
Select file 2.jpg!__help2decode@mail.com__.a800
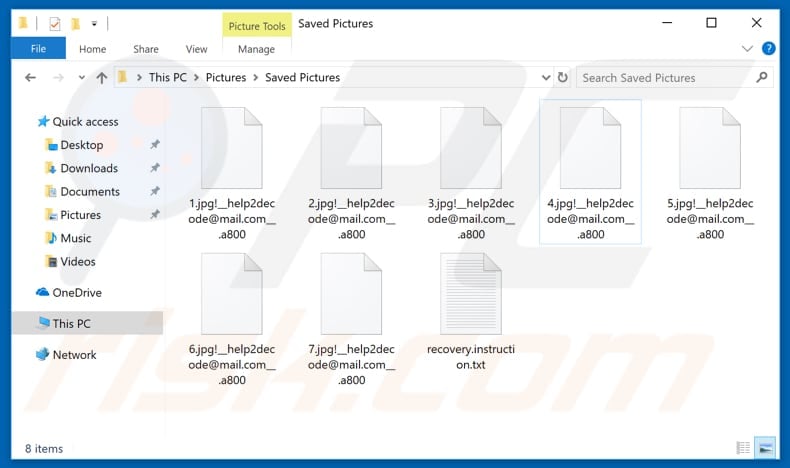(351, 173)
